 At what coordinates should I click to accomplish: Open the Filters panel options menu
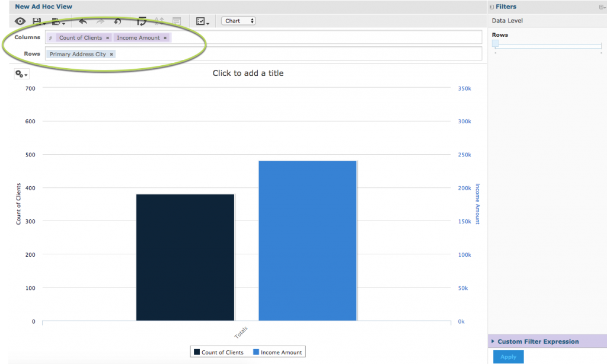(601, 6)
